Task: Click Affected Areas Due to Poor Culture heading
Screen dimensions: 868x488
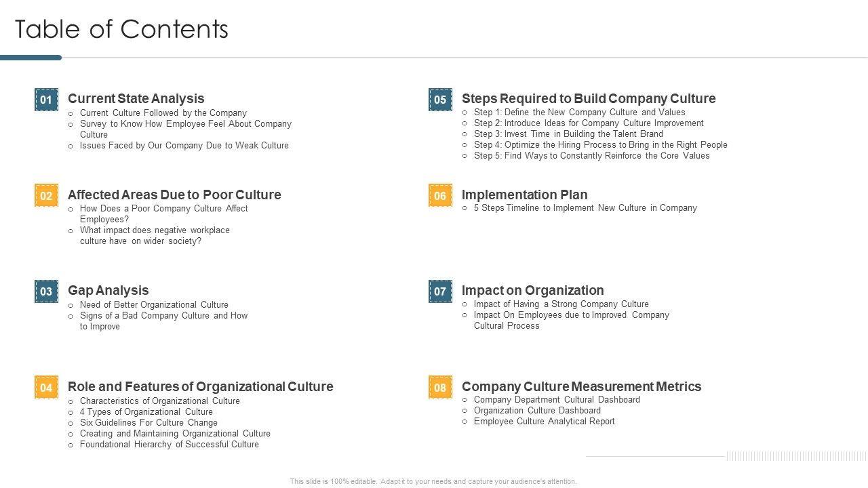Action: tap(174, 195)
